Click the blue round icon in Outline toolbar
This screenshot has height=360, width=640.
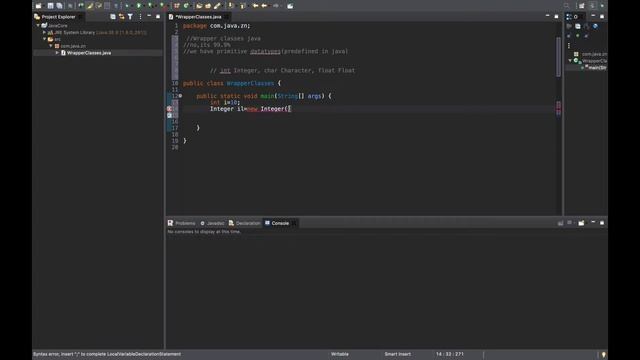point(596,26)
